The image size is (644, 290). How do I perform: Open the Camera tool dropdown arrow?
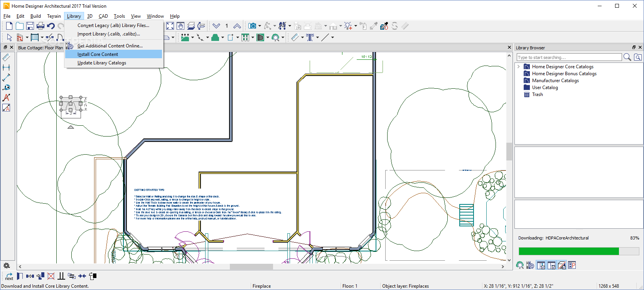[x=260, y=26]
